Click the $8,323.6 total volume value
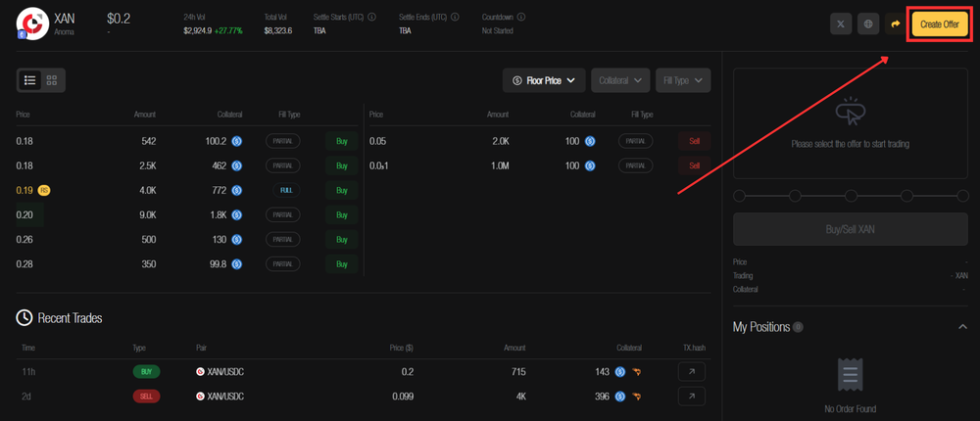This screenshot has height=421, width=980. (278, 30)
